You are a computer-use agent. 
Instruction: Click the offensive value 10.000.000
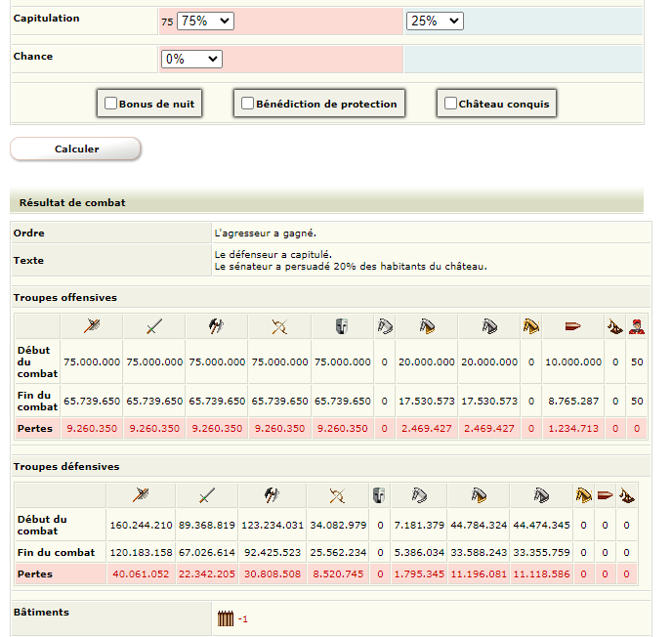tap(573, 361)
